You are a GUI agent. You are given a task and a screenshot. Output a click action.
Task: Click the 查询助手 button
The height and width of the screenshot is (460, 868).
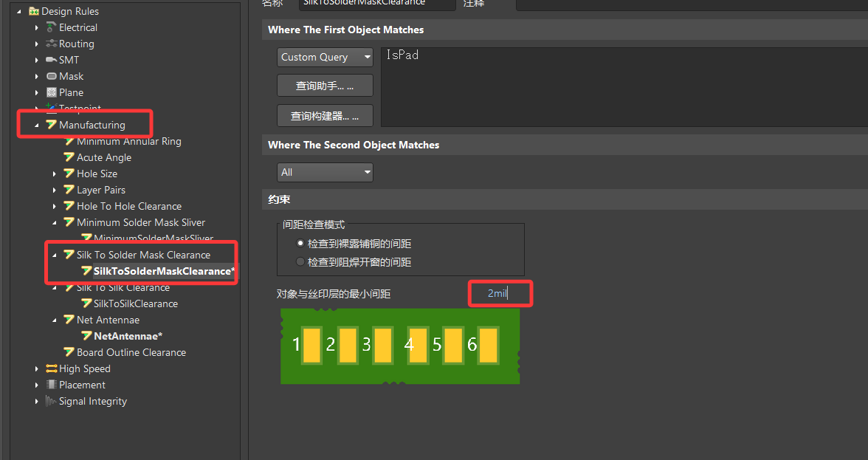tap(325, 86)
